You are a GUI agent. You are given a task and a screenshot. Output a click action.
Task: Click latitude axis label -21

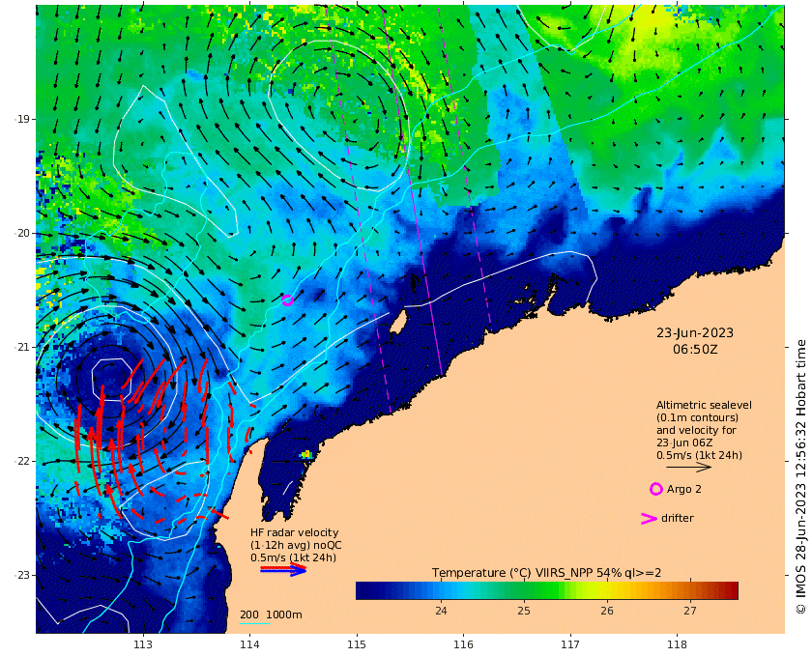tap(21, 348)
